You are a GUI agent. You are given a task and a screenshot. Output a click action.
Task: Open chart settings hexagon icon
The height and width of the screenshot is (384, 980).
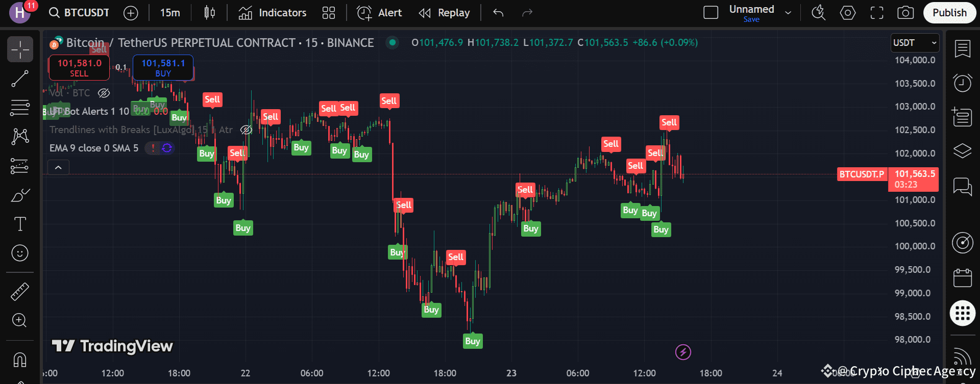click(x=848, y=13)
